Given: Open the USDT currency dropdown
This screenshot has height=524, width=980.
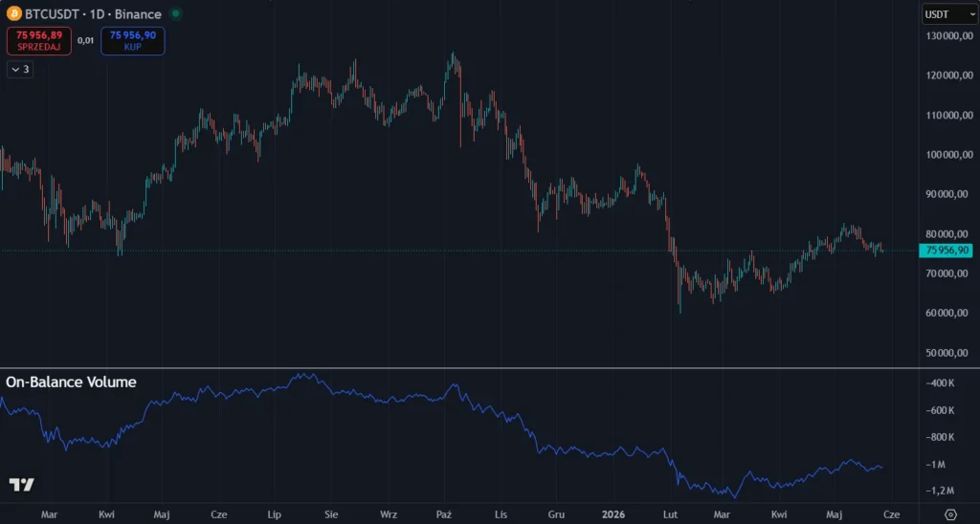Looking at the screenshot, I should 949,14.
